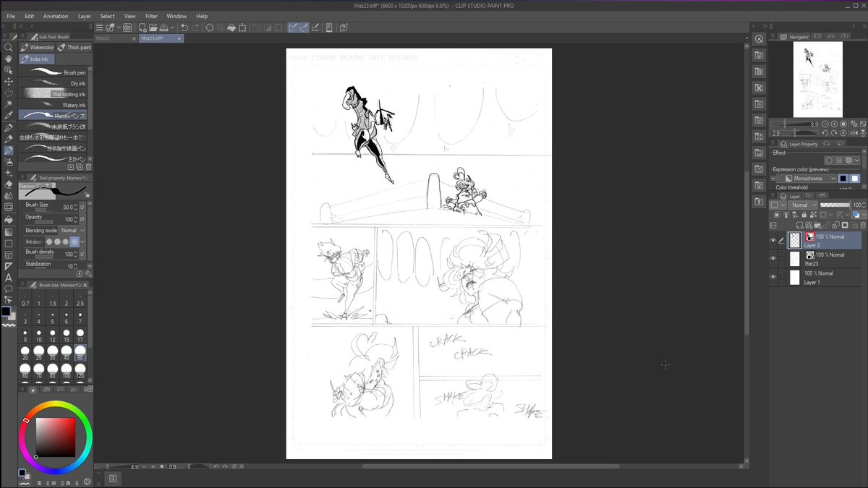Screen dimensions: 868x488
Task: Select the Watercolor brush group
Action: click(38, 48)
